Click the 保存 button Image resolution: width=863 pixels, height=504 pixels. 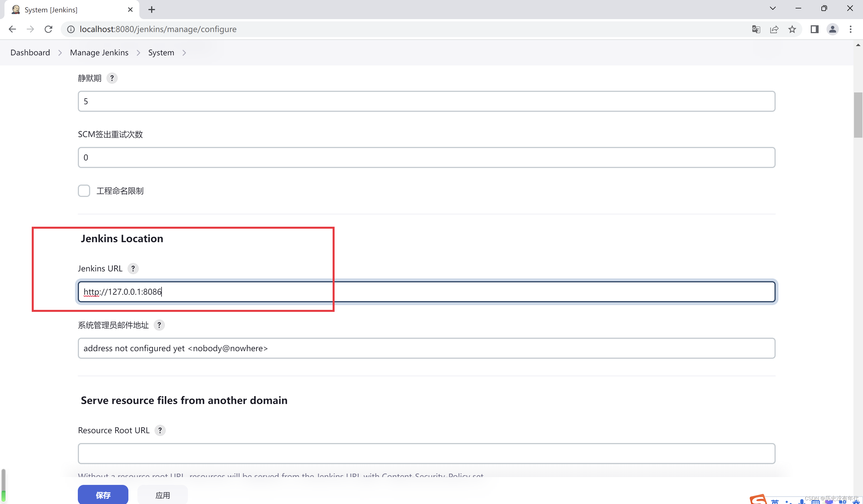coord(103,494)
